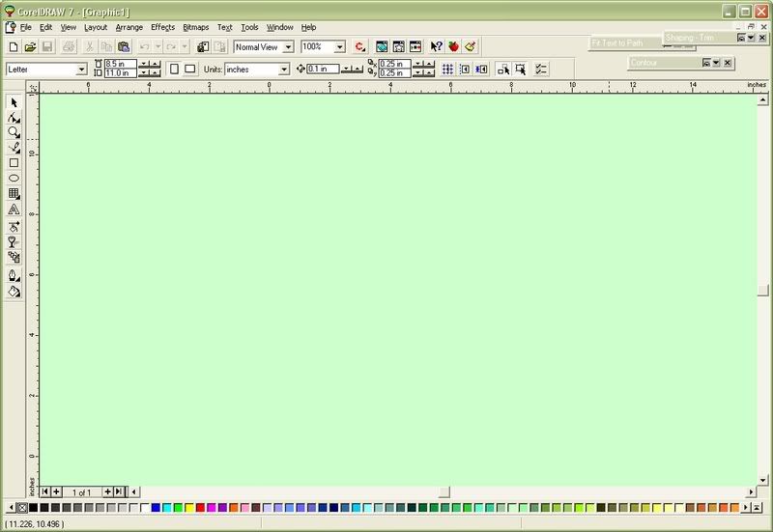
Task: Toggle snap to grid button
Action: pos(447,70)
